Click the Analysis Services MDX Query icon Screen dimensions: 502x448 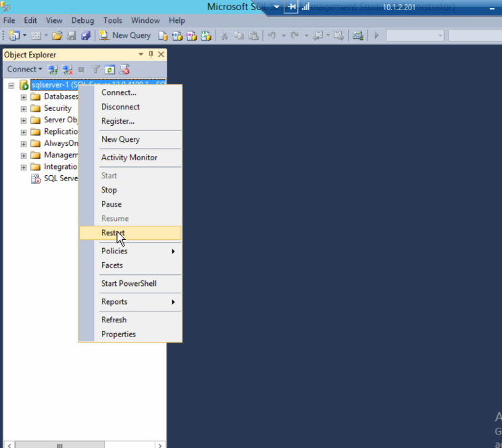pyautogui.click(x=177, y=35)
